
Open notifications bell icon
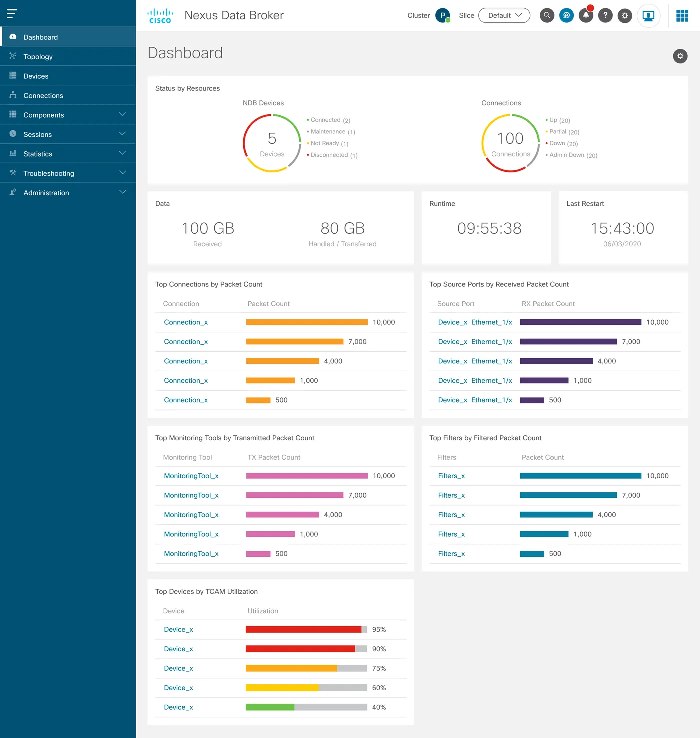(586, 15)
